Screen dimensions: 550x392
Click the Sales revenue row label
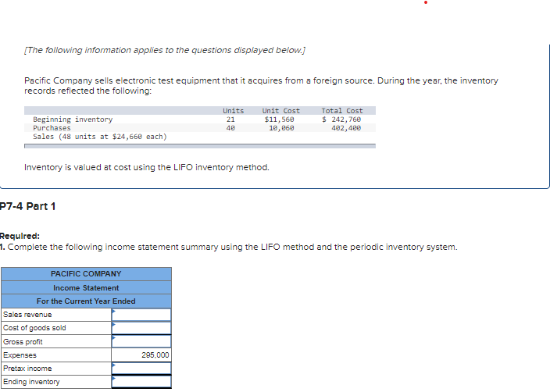pos(27,315)
